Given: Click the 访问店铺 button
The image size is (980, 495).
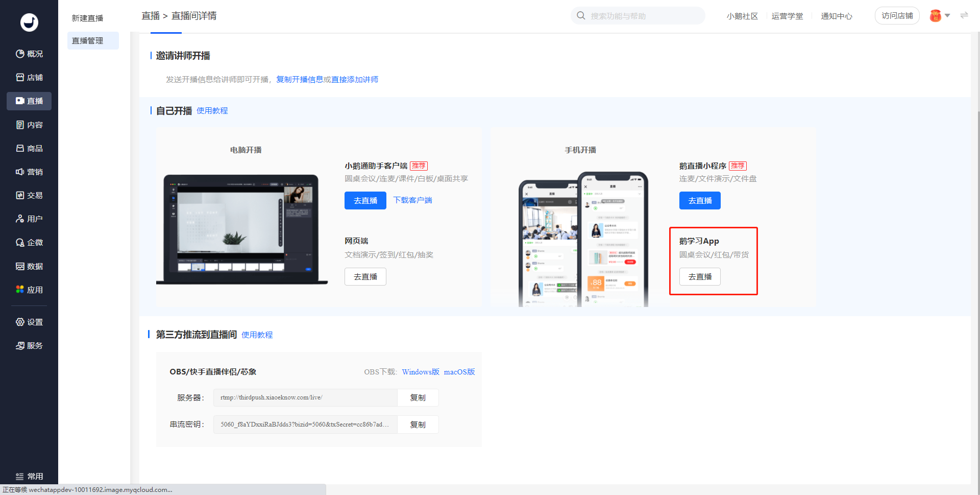Looking at the screenshot, I should pyautogui.click(x=897, y=16).
